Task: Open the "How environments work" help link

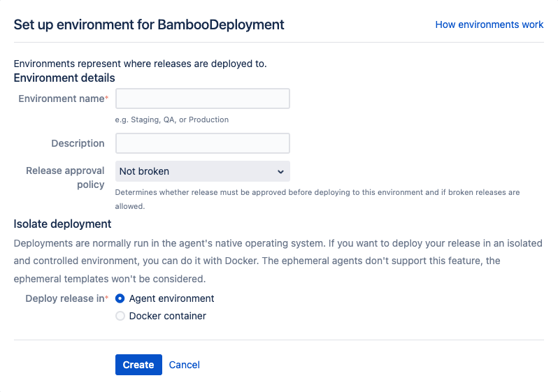Action: click(489, 24)
